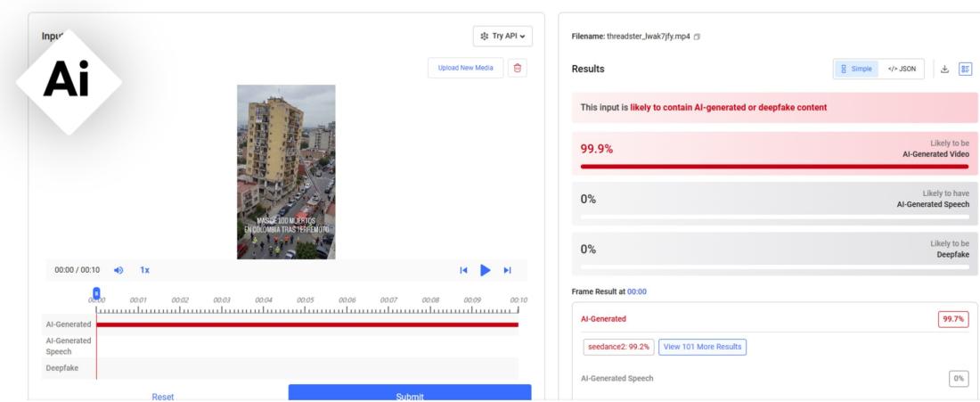980x402 pixels.
Task: Switch results to JSON view
Action: (x=902, y=69)
